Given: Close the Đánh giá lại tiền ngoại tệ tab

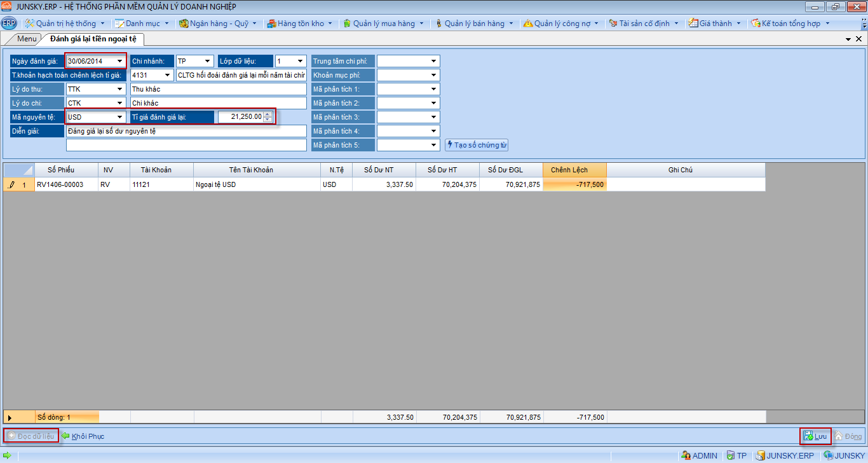Looking at the screenshot, I should point(858,39).
